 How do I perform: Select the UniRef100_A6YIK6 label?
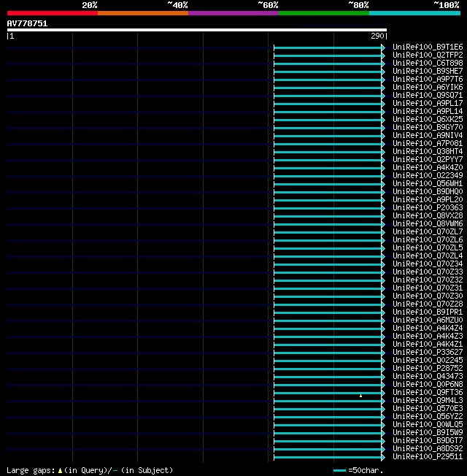coord(428,87)
